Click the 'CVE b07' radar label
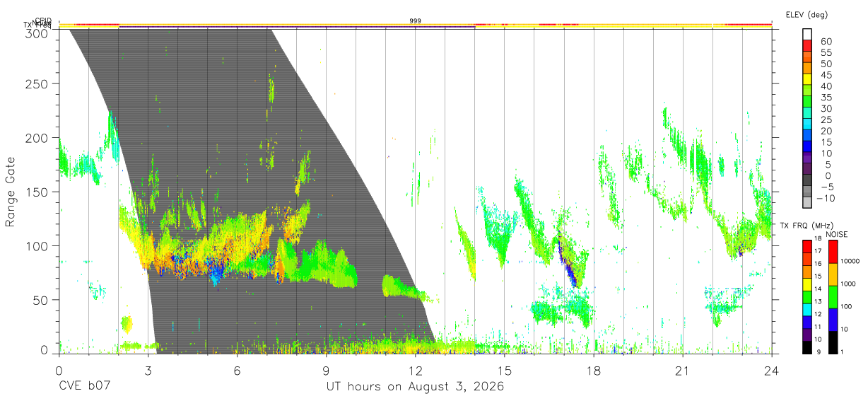868x401 pixels. pos(84,387)
